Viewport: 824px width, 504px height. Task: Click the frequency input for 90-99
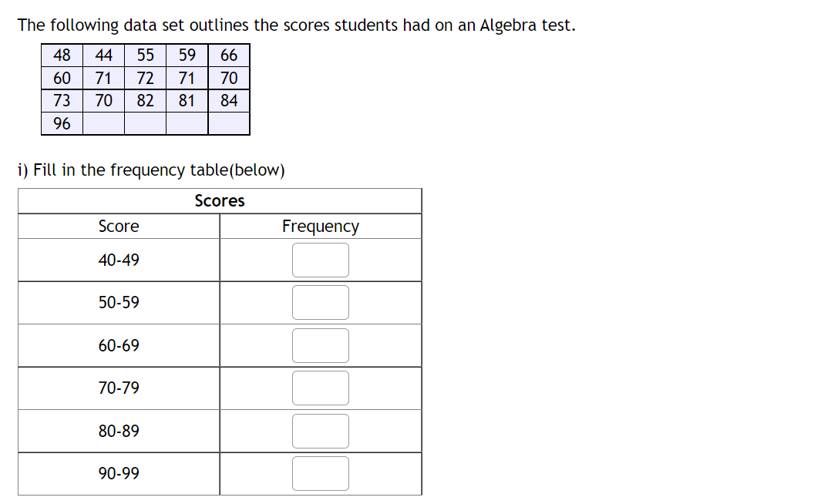(320, 472)
